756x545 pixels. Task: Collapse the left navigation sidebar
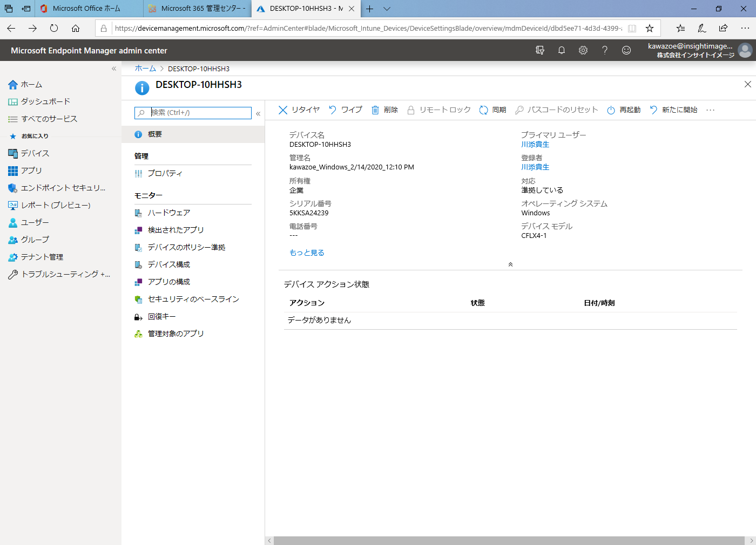pyautogui.click(x=114, y=69)
